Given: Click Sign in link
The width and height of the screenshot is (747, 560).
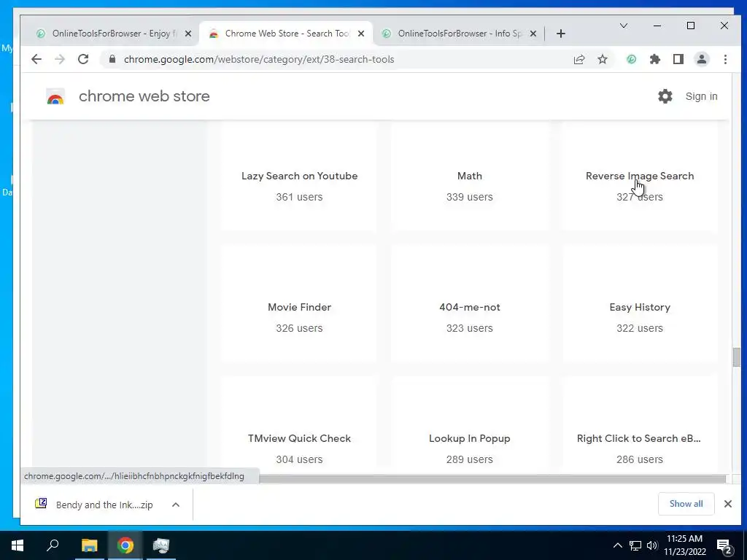Looking at the screenshot, I should point(701,96).
